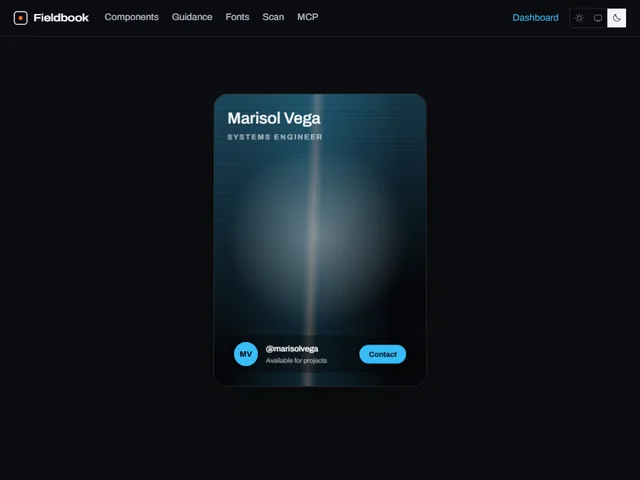Switch to the light theme sun icon
This screenshot has height=480, width=640.
point(579,18)
